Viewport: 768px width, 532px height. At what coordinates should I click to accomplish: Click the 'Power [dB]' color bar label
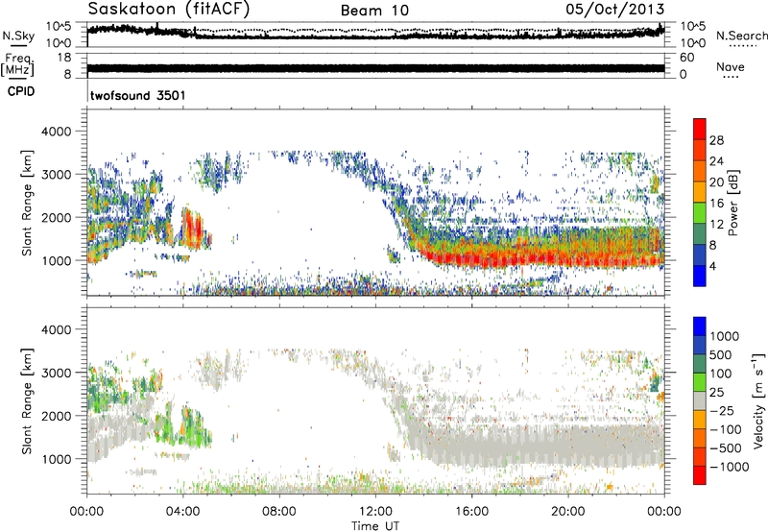733,203
